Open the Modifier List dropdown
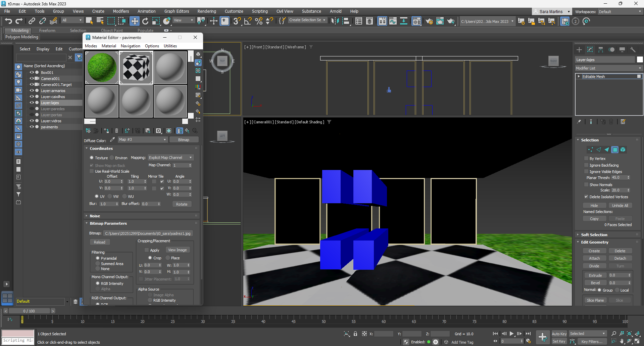 (x=608, y=68)
